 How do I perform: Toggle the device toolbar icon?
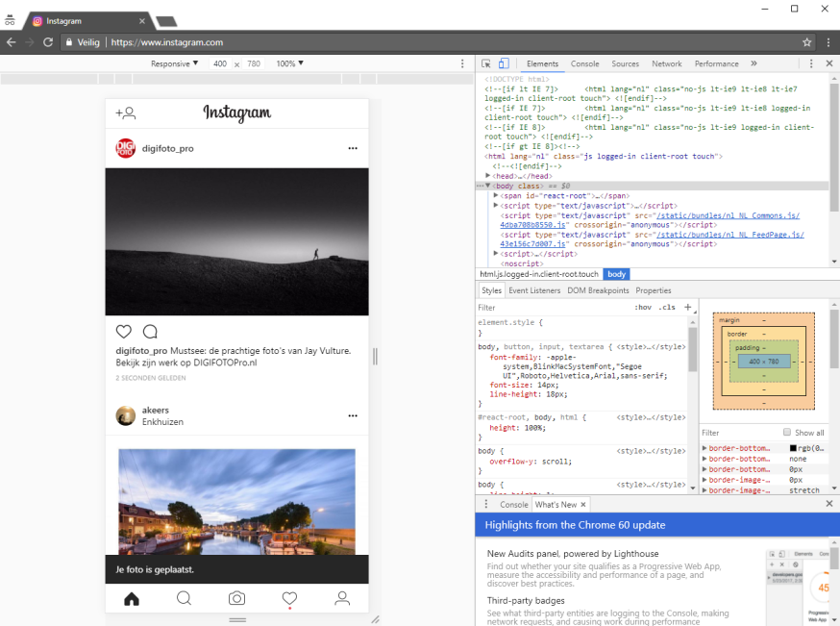click(x=504, y=63)
